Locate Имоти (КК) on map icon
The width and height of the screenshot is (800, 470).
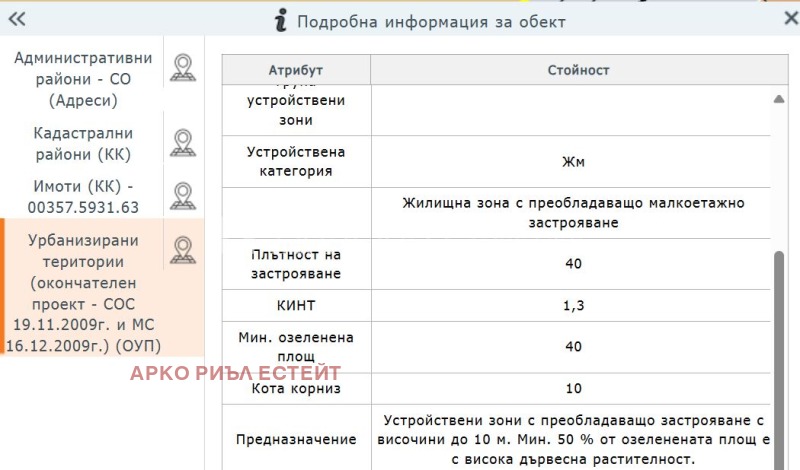click(x=182, y=196)
